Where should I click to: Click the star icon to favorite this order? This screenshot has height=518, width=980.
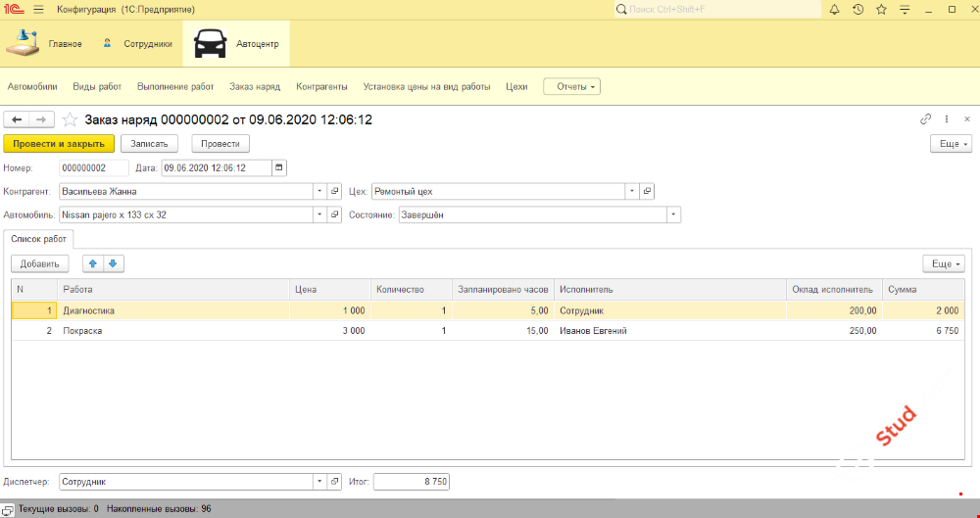click(x=70, y=119)
